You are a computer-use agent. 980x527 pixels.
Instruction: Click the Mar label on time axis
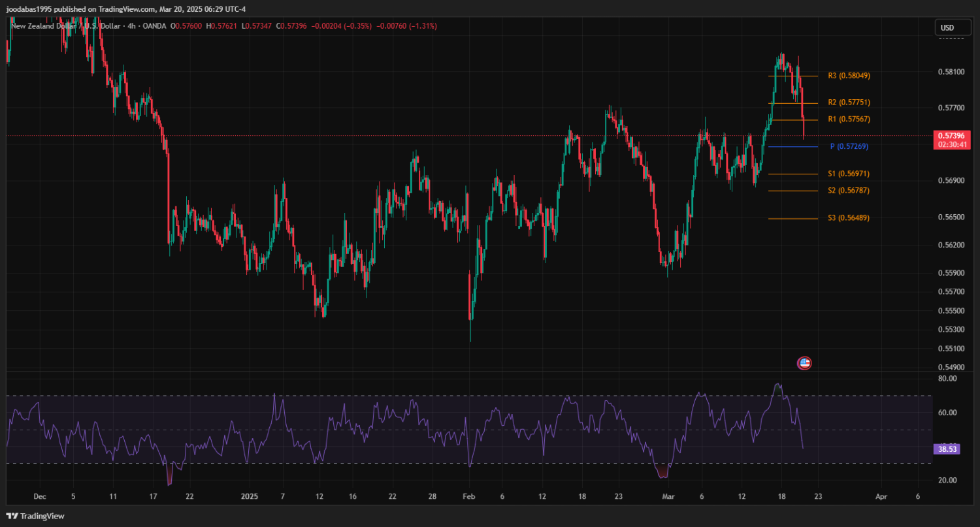[668, 497]
